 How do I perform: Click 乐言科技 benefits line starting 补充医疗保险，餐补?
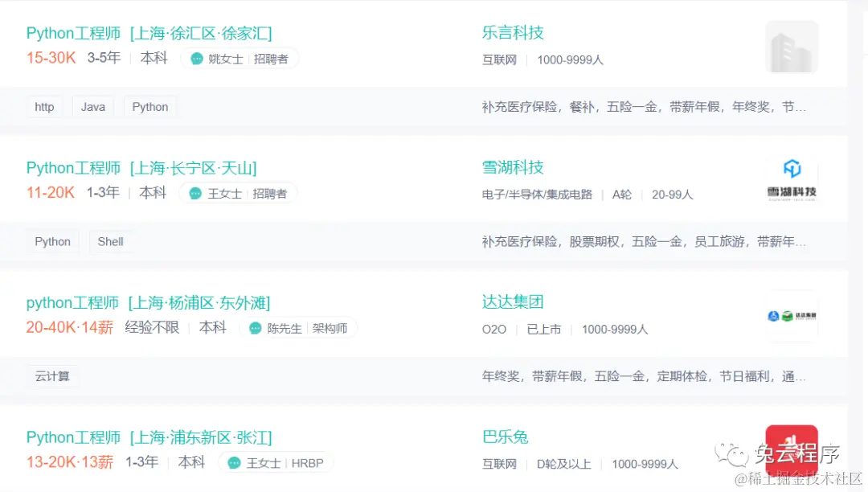644,107
